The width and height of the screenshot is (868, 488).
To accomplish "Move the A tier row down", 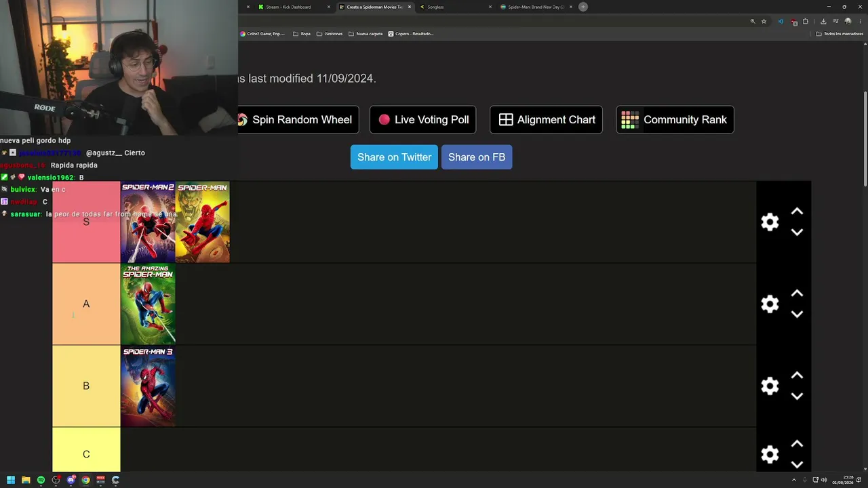I will (797, 314).
